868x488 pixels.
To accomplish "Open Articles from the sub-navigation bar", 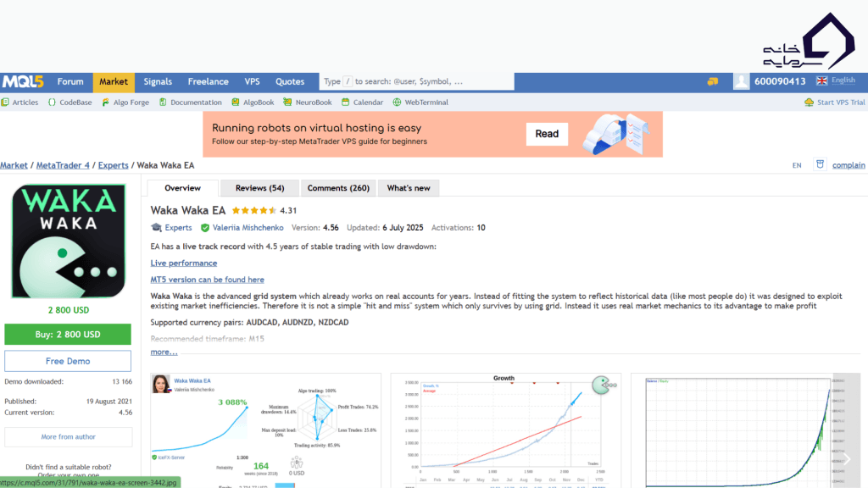I will pyautogui.click(x=19, y=103).
